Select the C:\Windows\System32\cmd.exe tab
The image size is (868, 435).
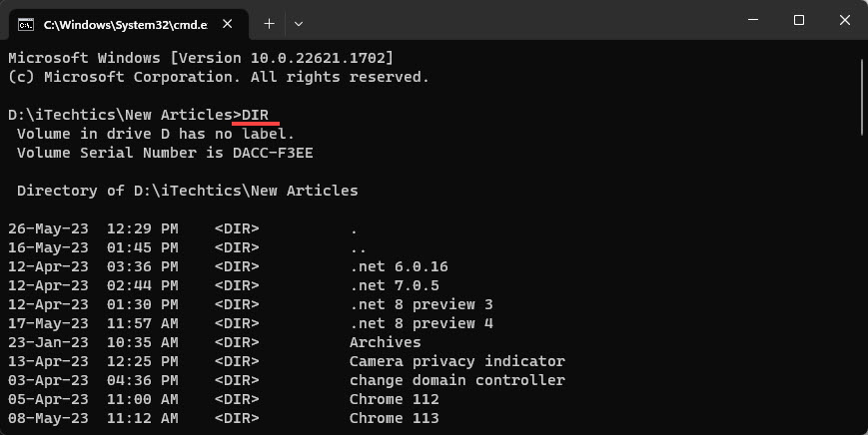[x=125, y=24]
